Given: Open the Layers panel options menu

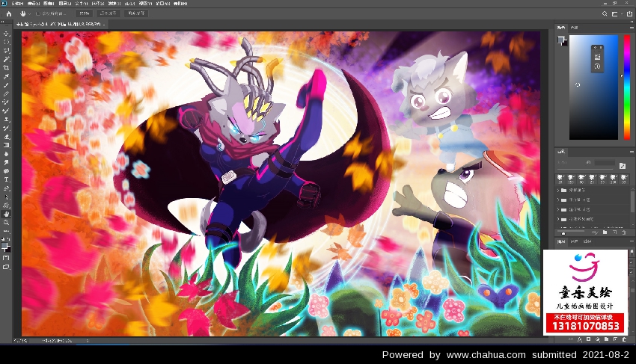Looking at the screenshot, I should point(632,241).
